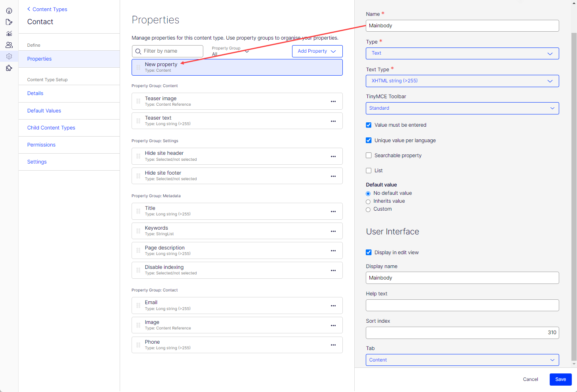Open TinyMCE Toolbar dropdown showing Standard
The width and height of the screenshot is (577, 392).
pos(462,108)
